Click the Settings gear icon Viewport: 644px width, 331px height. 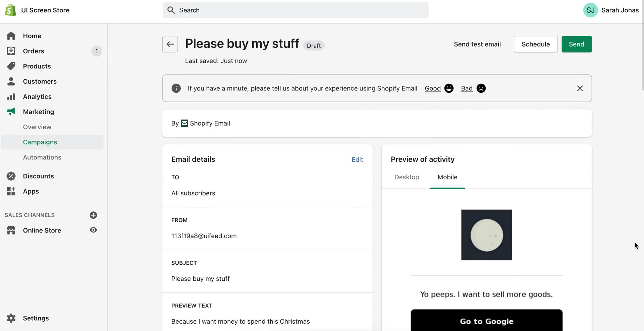pyautogui.click(x=11, y=318)
